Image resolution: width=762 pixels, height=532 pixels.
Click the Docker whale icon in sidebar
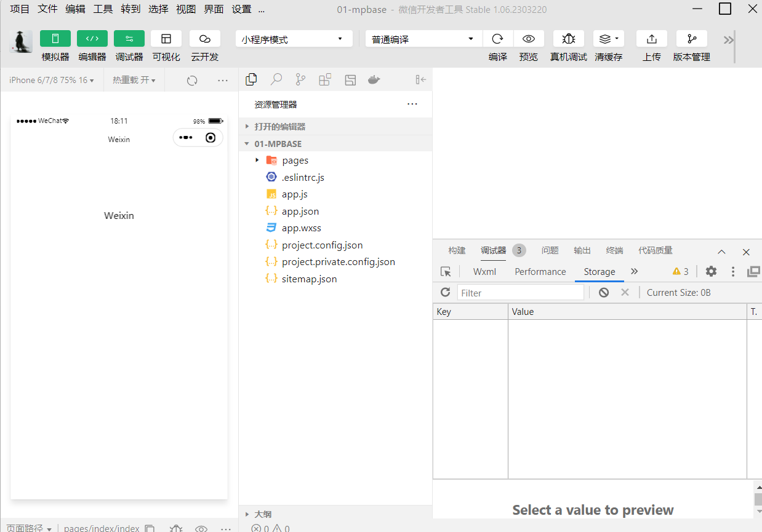coord(374,79)
